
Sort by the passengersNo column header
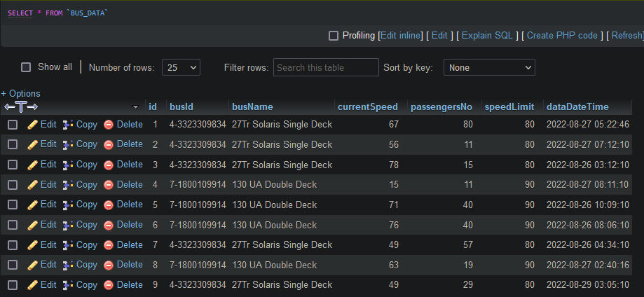pyautogui.click(x=441, y=106)
